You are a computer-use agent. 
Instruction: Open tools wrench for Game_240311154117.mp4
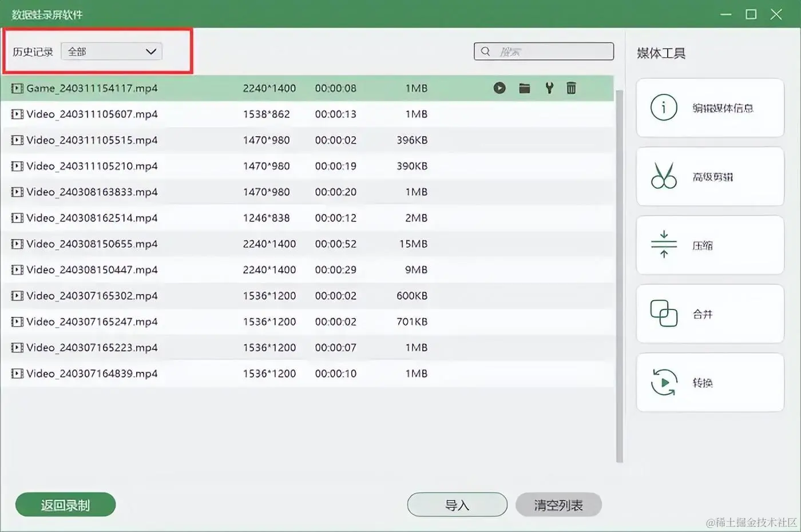click(x=549, y=88)
